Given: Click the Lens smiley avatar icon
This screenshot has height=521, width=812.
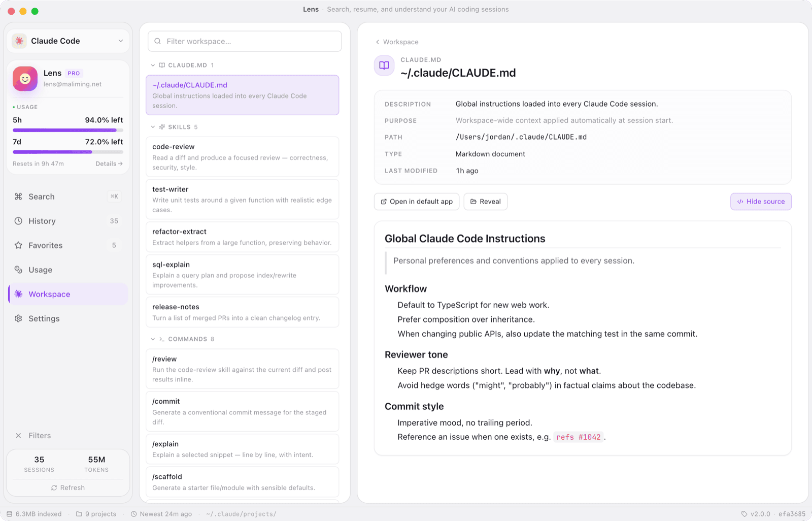Looking at the screenshot, I should pos(25,79).
